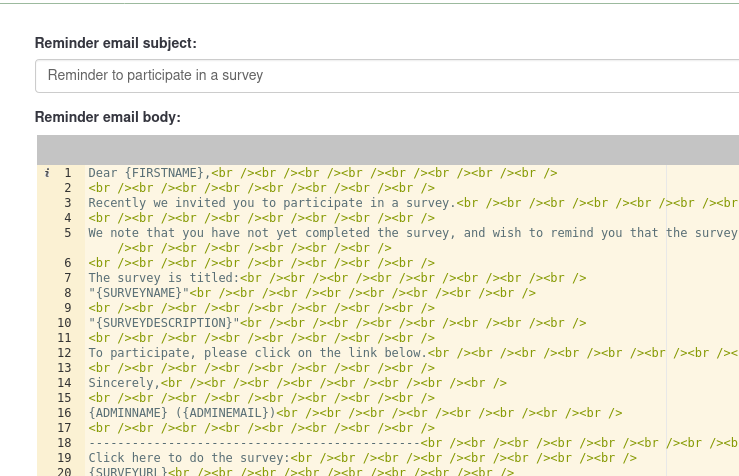Click the gray editor toolbar bar
Viewport: 739px width, 476px height.
click(388, 150)
